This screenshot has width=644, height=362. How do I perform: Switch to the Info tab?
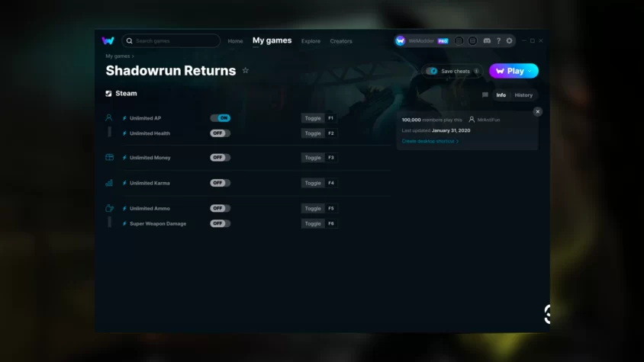[x=501, y=95]
